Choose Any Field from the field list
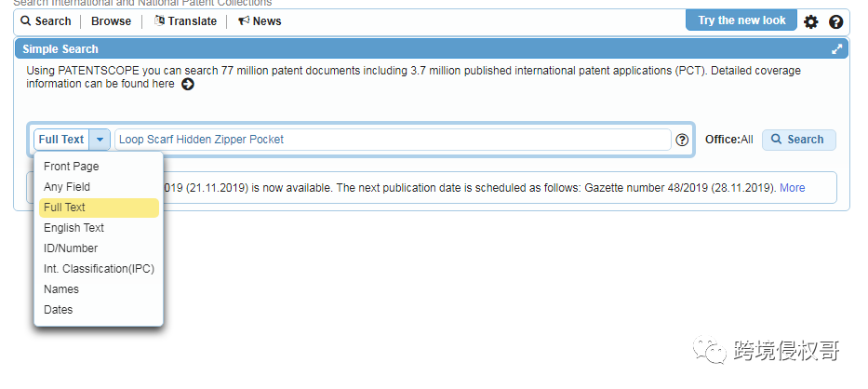The height and width of the screenshot is (389, 868). pos(99,187)
